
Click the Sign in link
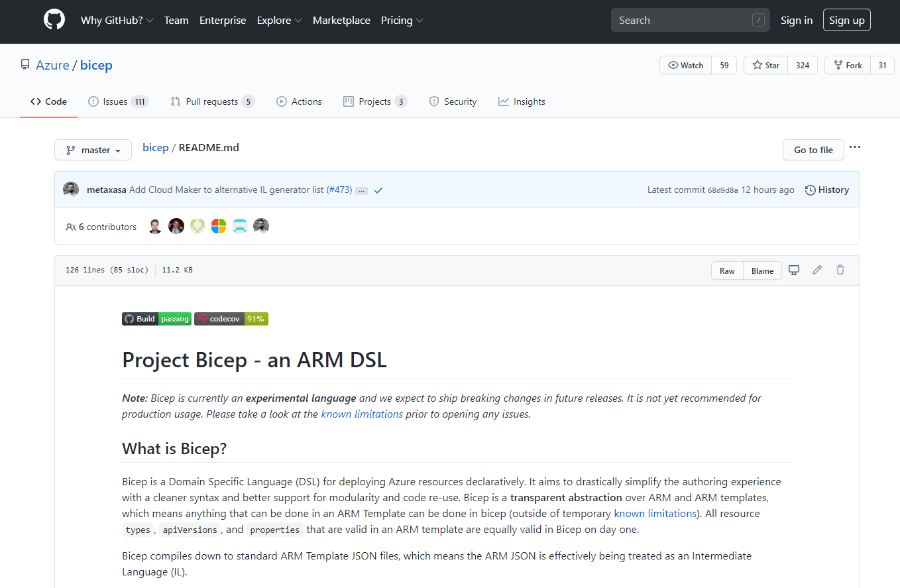[x=797, y=21]
